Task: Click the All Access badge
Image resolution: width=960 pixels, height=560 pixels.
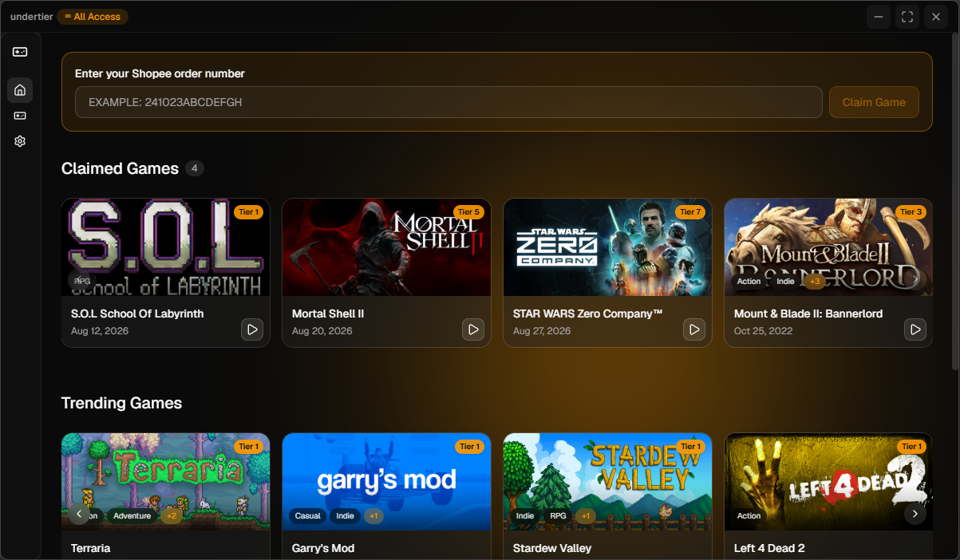Action: 93,17
